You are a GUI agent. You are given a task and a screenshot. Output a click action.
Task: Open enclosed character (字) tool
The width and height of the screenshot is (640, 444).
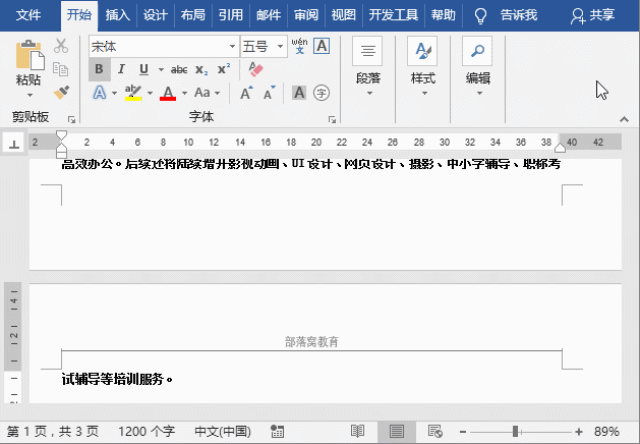pyautogui.click(x=322, y=93)
